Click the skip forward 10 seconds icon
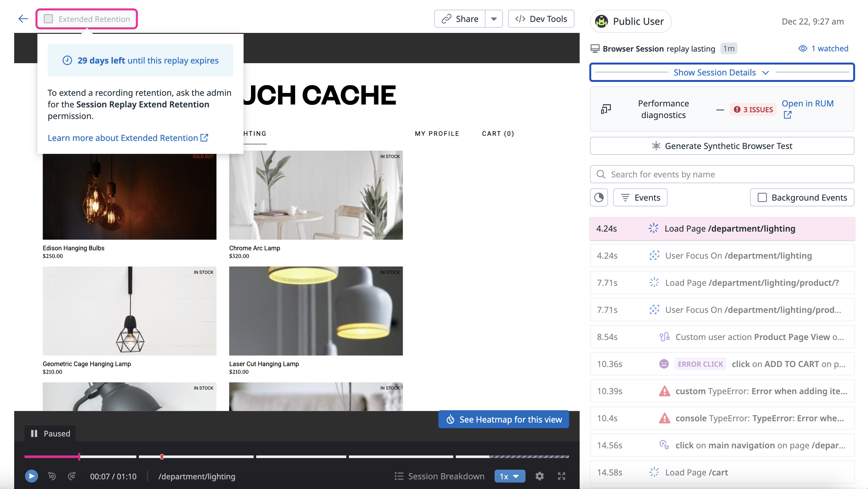 point(72,476)
